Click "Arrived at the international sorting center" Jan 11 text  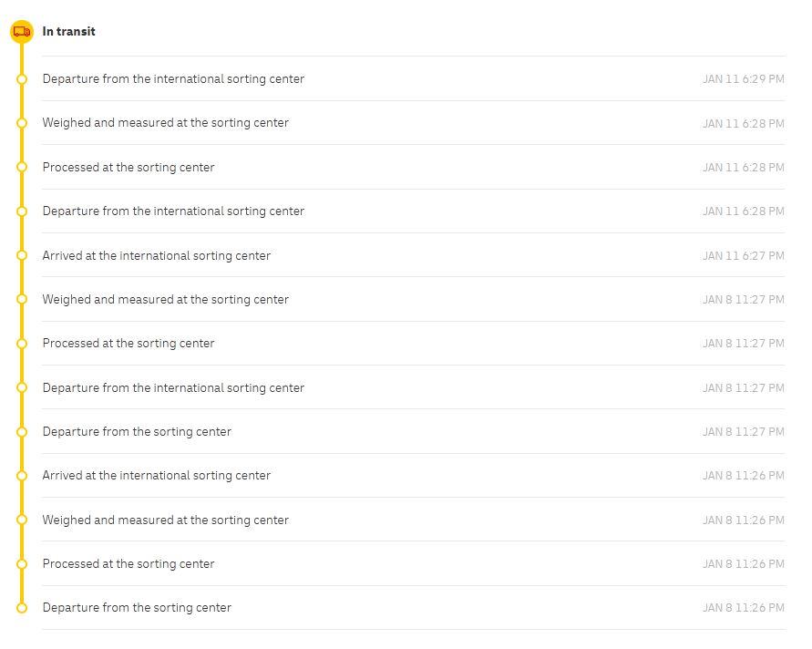[156, 256]
